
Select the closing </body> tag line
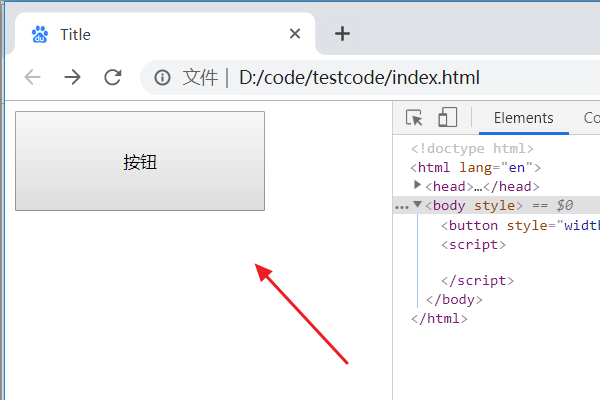pos(454,299)
